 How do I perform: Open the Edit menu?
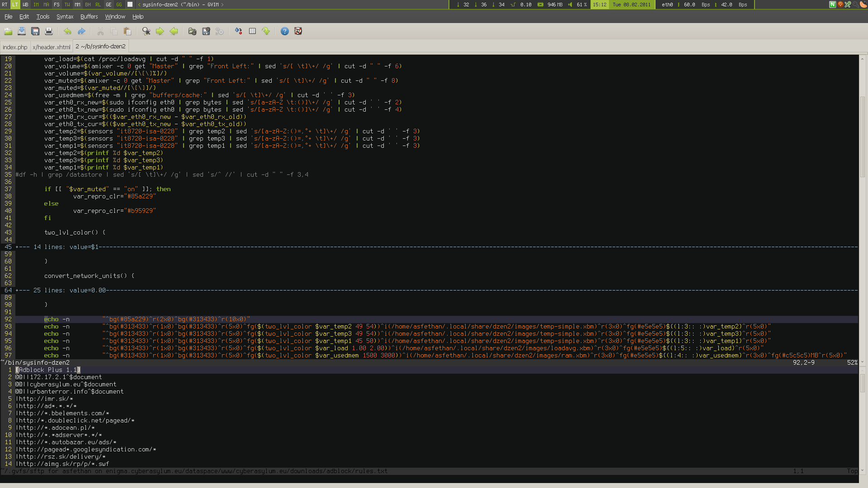point(24,17)
